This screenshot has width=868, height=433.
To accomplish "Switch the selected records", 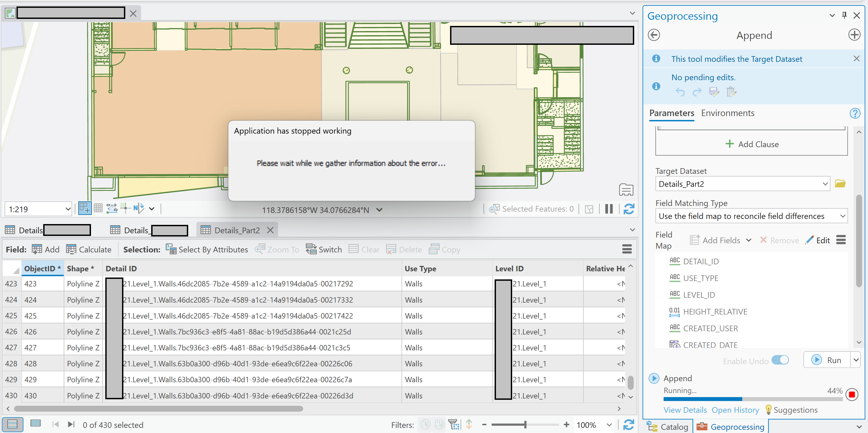I will 323,249.
